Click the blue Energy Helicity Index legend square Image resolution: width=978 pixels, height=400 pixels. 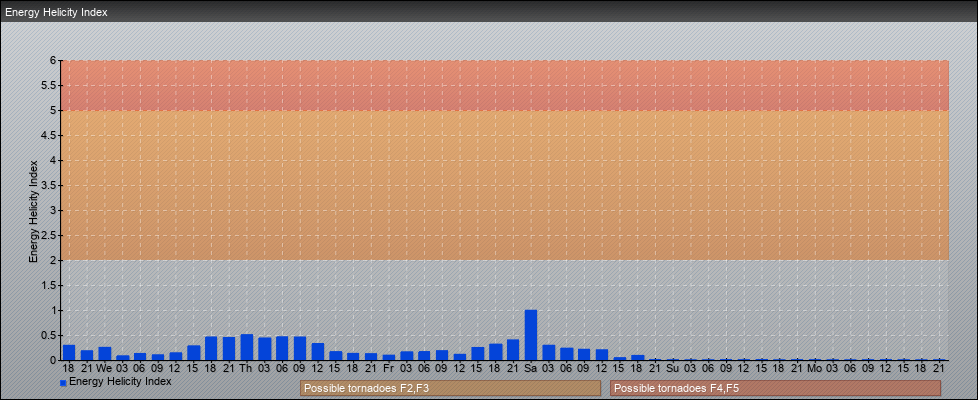63,383
